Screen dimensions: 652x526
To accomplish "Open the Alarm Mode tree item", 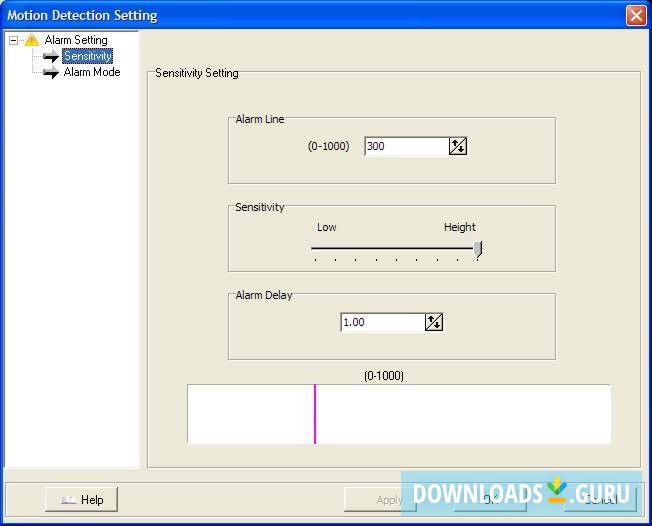I will (x=92, y=72).
